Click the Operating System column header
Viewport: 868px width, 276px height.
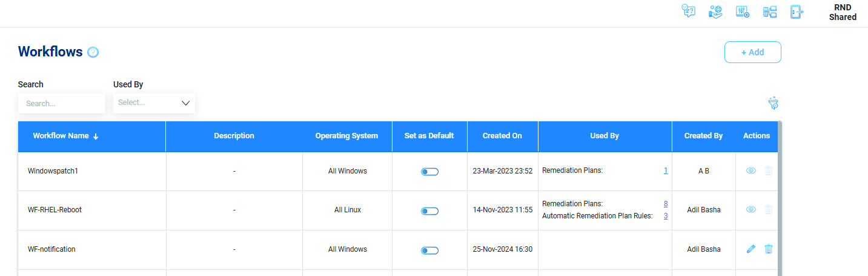click(x=346, y=136)
